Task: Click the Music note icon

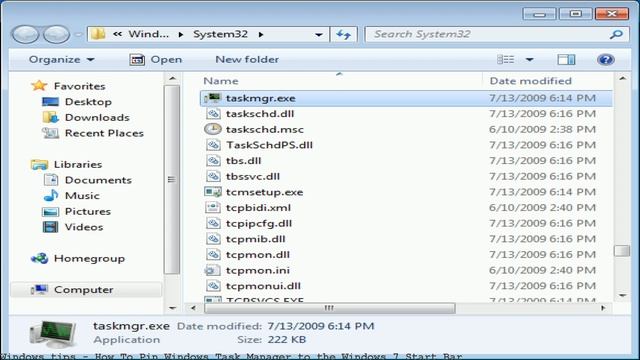Action: tap(51, 196)
